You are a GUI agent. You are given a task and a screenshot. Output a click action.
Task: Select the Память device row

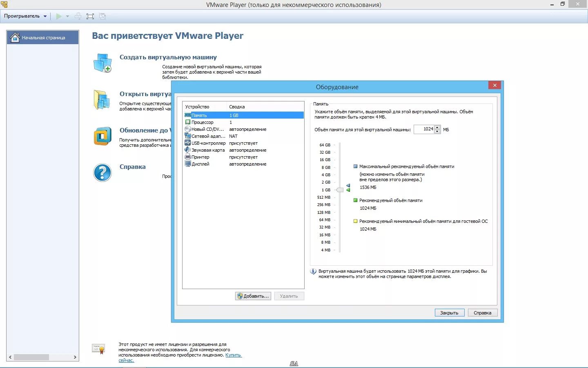244,115
